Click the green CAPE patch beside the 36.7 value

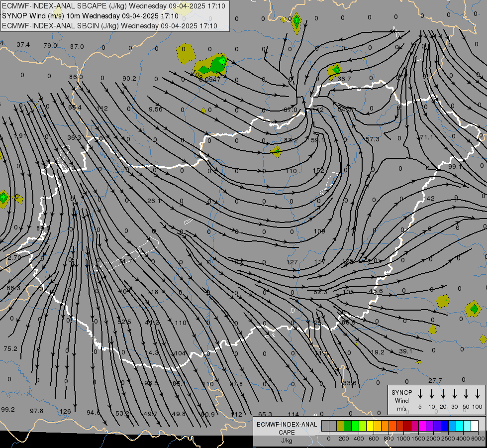click(335, 71)
